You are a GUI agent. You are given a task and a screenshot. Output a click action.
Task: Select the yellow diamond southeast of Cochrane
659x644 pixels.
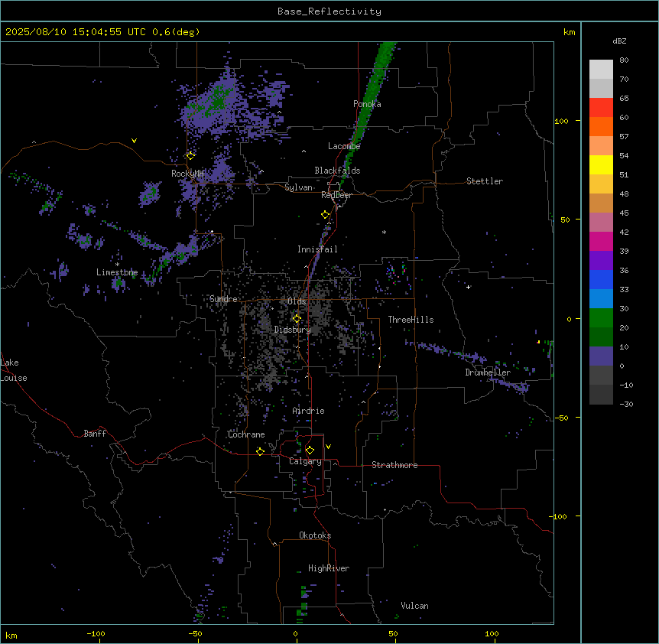[x=260, y=451]
